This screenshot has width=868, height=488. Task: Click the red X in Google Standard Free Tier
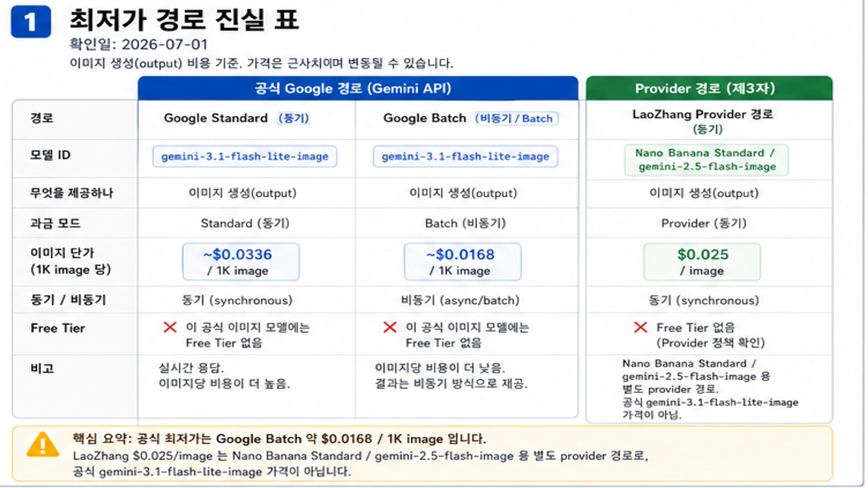(170, 328)
